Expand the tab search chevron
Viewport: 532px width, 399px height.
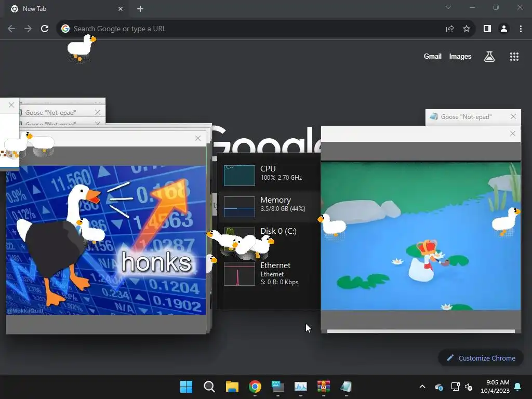[x=448, y=7]
